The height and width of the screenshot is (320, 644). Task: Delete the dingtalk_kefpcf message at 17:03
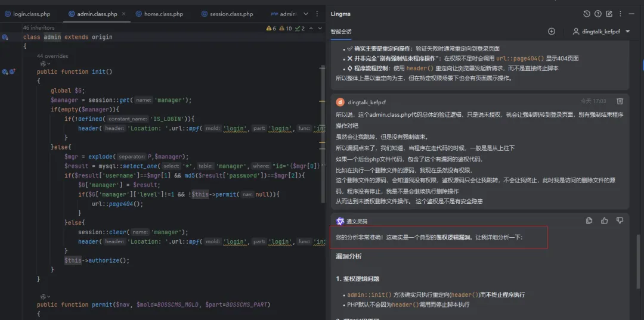point(620,101)
